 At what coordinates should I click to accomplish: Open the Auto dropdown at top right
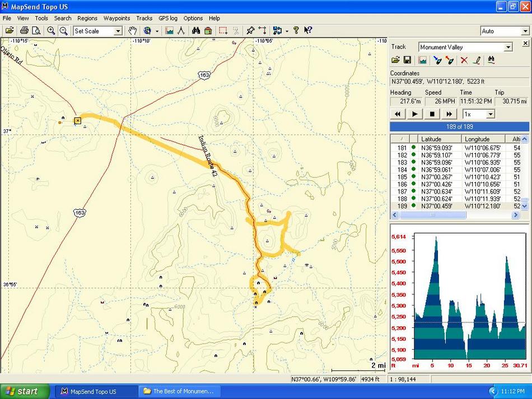pos(525,31)
